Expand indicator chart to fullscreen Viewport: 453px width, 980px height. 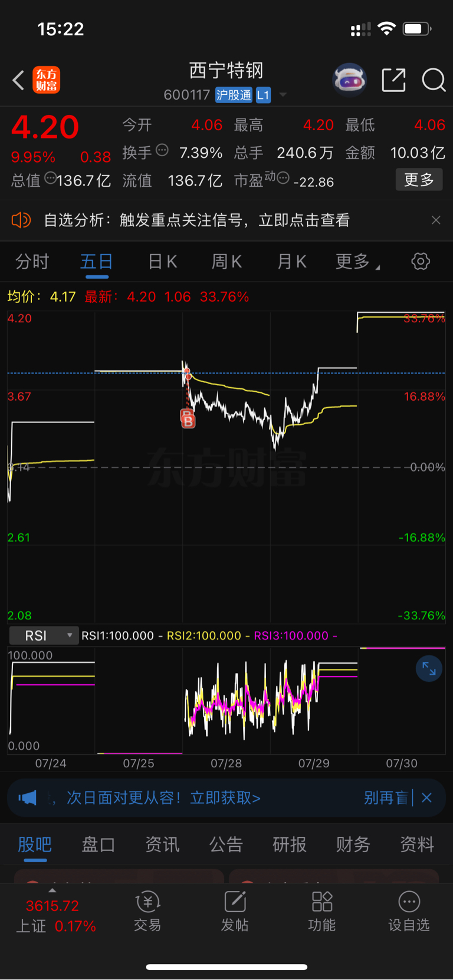429,669
